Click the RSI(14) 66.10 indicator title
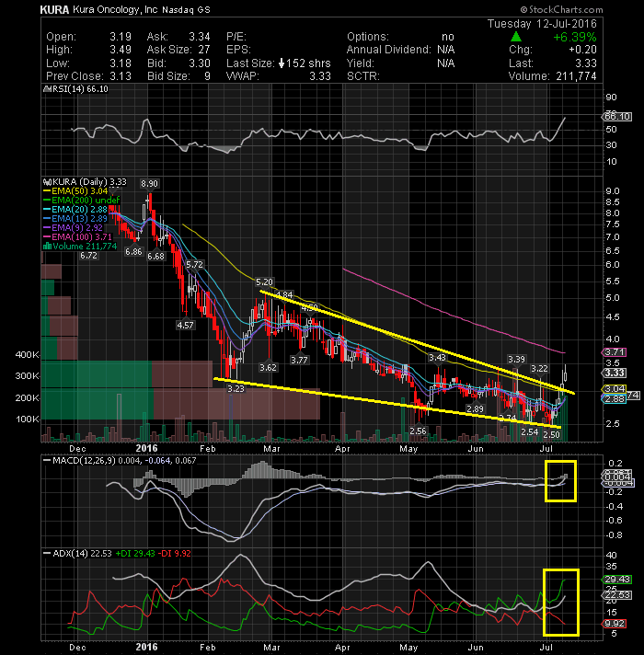Image resolution: width=644 pixels, height=655 pixels. (x=79, y=89)
